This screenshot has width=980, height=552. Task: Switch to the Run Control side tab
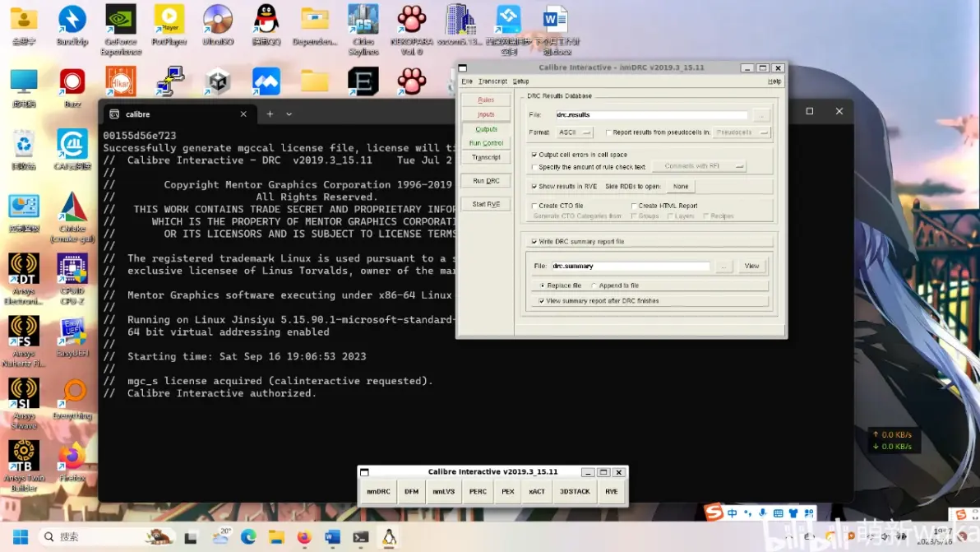[x=486, y=143]
